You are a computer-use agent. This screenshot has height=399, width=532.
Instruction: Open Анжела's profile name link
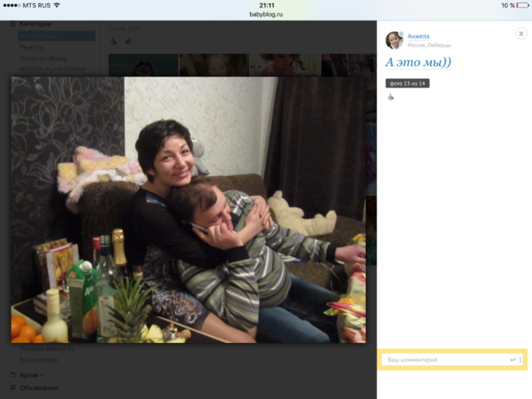418,36
